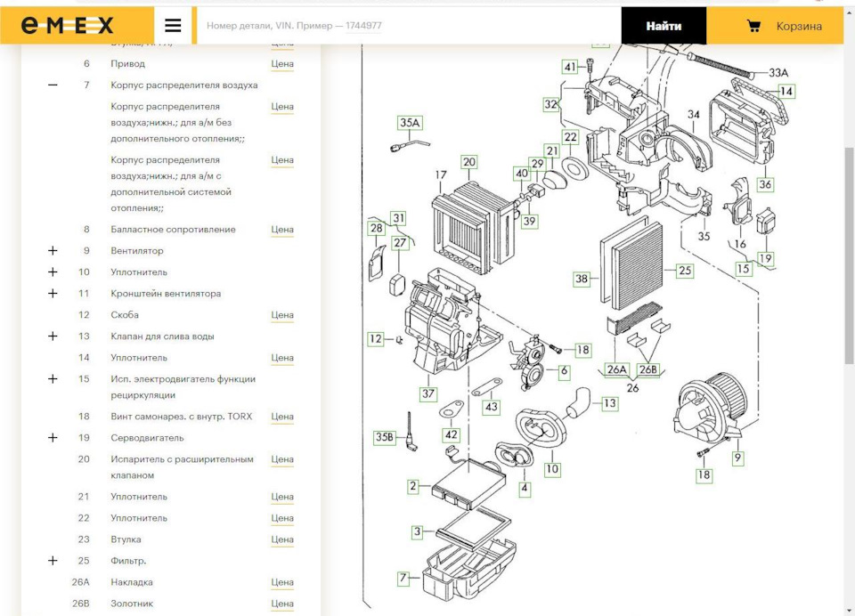Open Цена for item 23 Втулка
The height and width of the screenshot is (616, 855).
tap(282, 539)
